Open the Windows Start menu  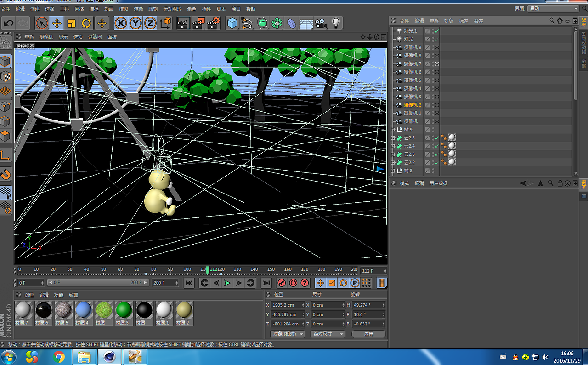pos(9,357)
